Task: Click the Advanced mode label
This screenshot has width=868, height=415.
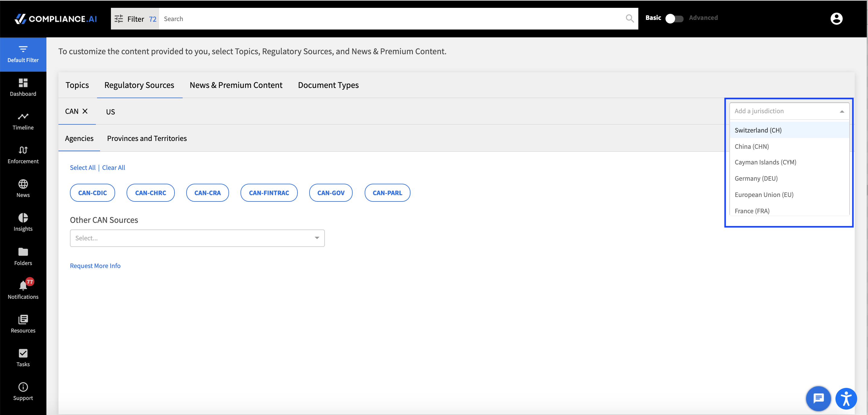Action: coord(703,18)
